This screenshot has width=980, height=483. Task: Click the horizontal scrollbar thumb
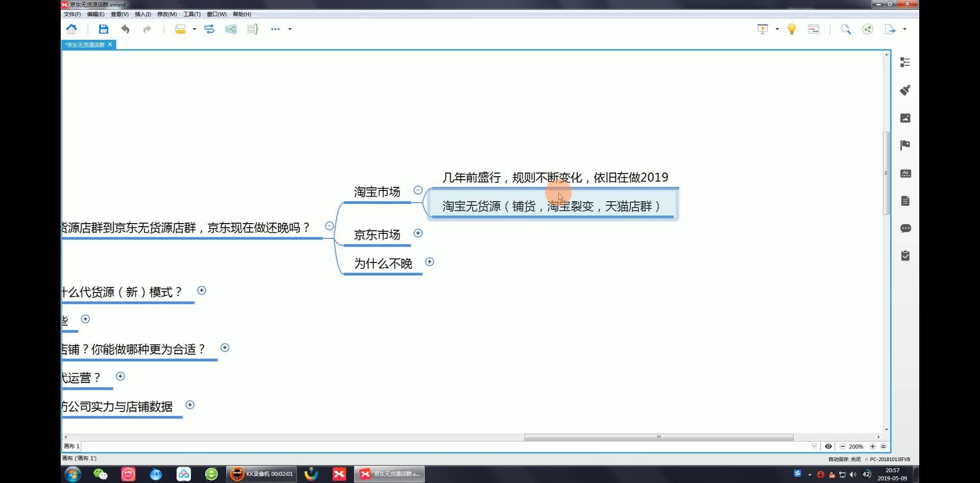point(658,437)
